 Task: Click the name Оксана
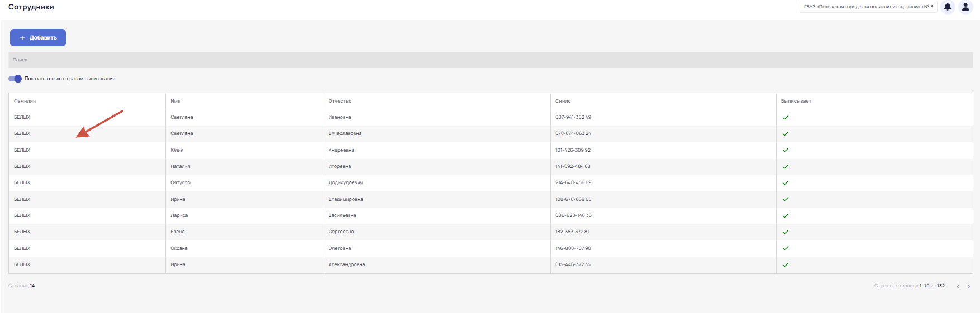click(x=179, y=248)
